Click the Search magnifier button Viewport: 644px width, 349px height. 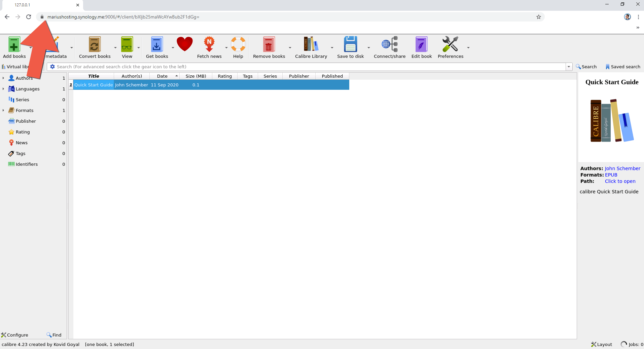(586, 67)
